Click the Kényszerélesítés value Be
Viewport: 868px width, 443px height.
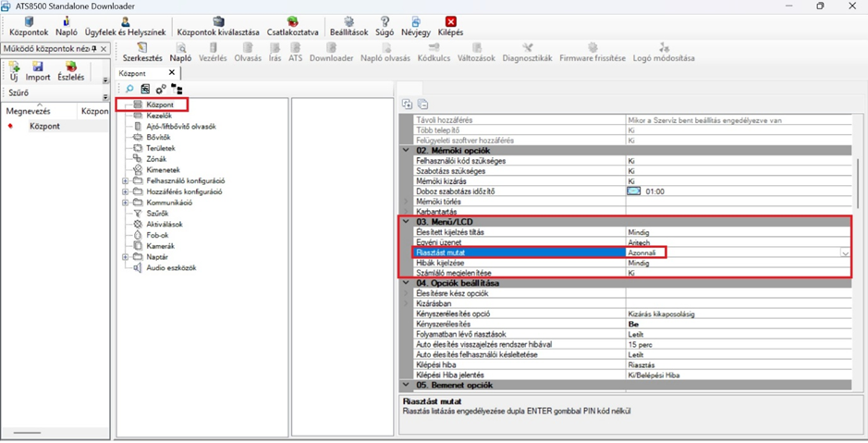(634, 325)
